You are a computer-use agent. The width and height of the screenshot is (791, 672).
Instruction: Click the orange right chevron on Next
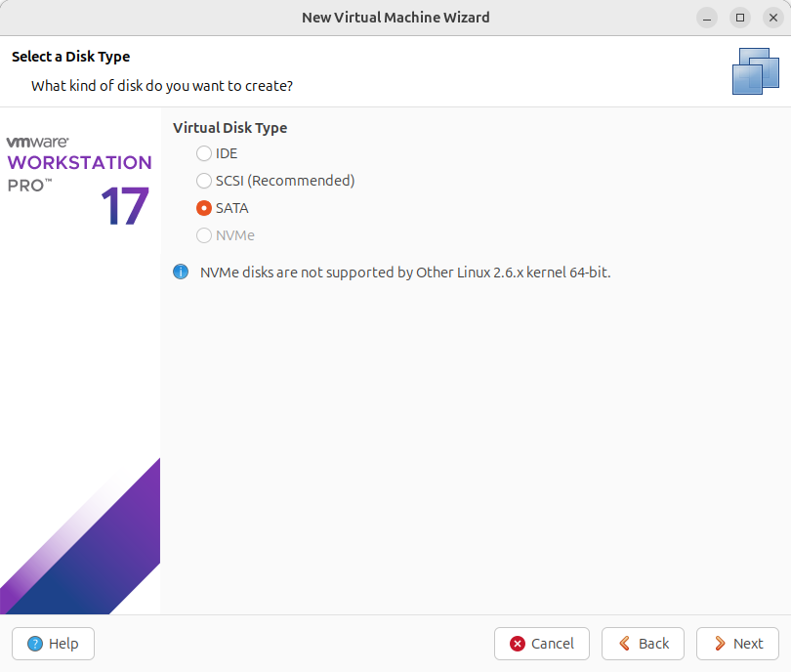pyautogui.click(x=720, y=644)
